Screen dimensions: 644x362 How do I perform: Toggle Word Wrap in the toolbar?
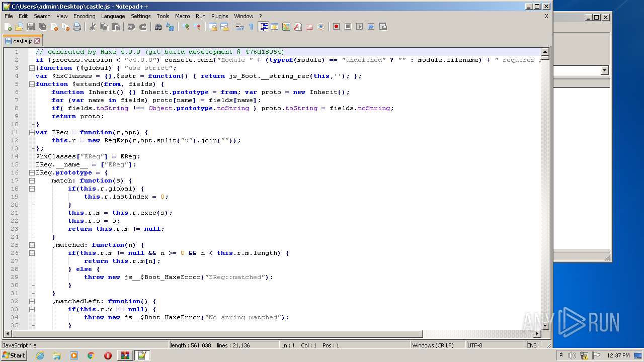[240, 27]
